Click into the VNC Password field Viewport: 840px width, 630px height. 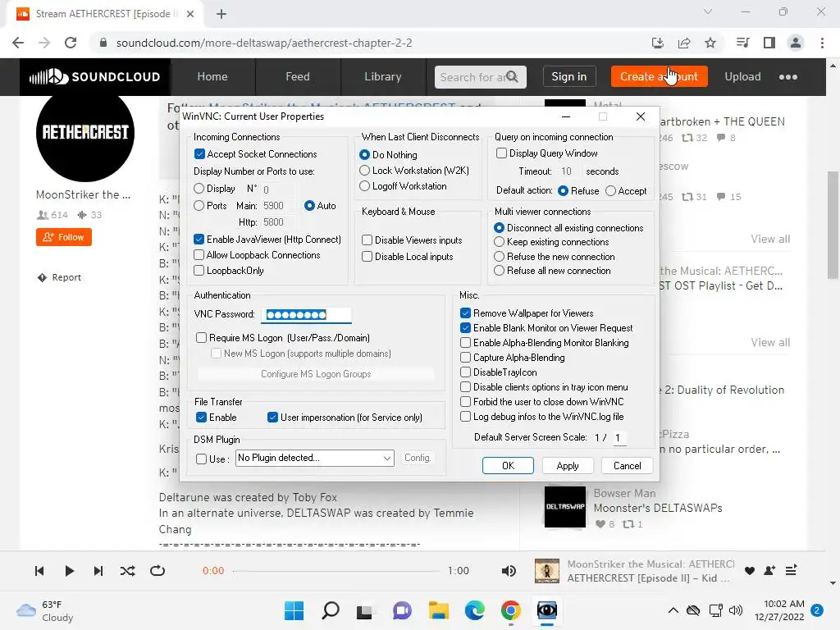pyautogui.click(x=307, y=314)
